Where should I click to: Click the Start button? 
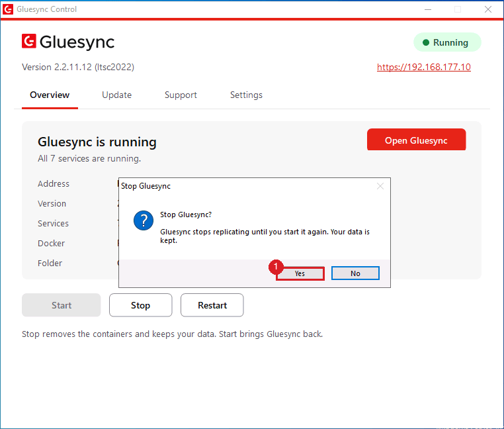(x=61, y=305)
